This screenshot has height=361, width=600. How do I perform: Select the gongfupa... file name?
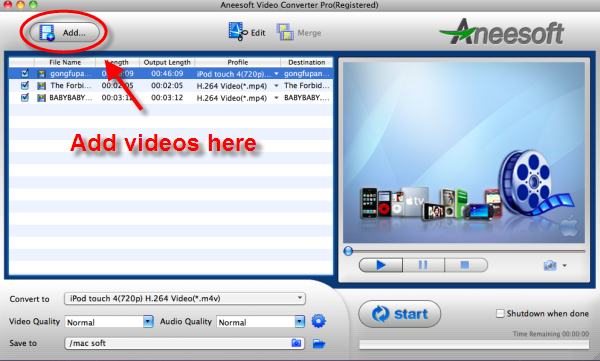pyautogui.click(x=71, y=74)
